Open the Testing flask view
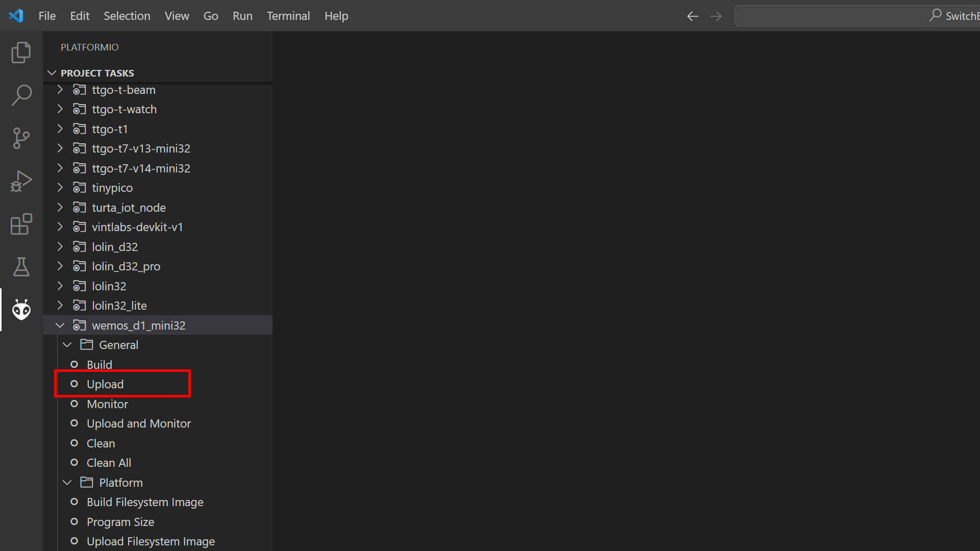 [21, 266]
